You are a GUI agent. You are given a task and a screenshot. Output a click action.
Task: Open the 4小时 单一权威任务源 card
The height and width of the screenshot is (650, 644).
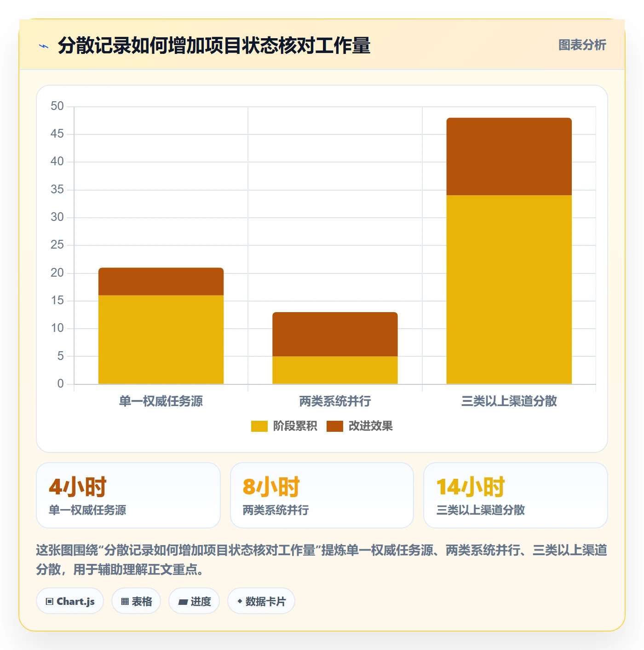(x=128, y=495)
